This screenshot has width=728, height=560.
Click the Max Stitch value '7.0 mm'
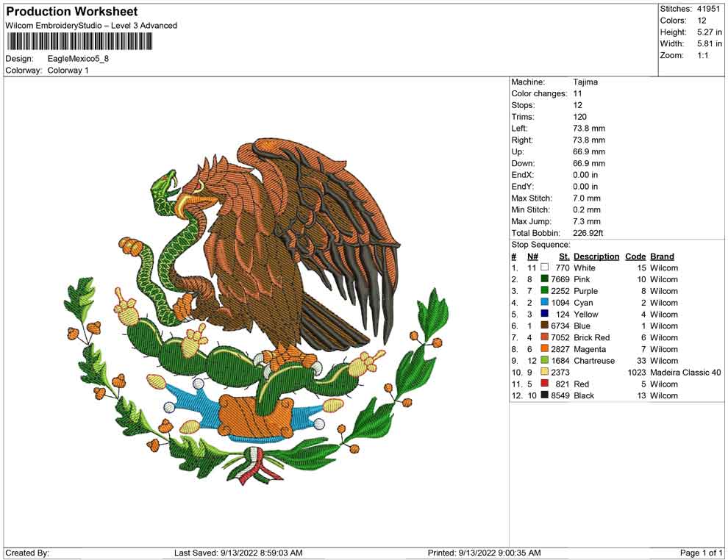coord(586,198)
